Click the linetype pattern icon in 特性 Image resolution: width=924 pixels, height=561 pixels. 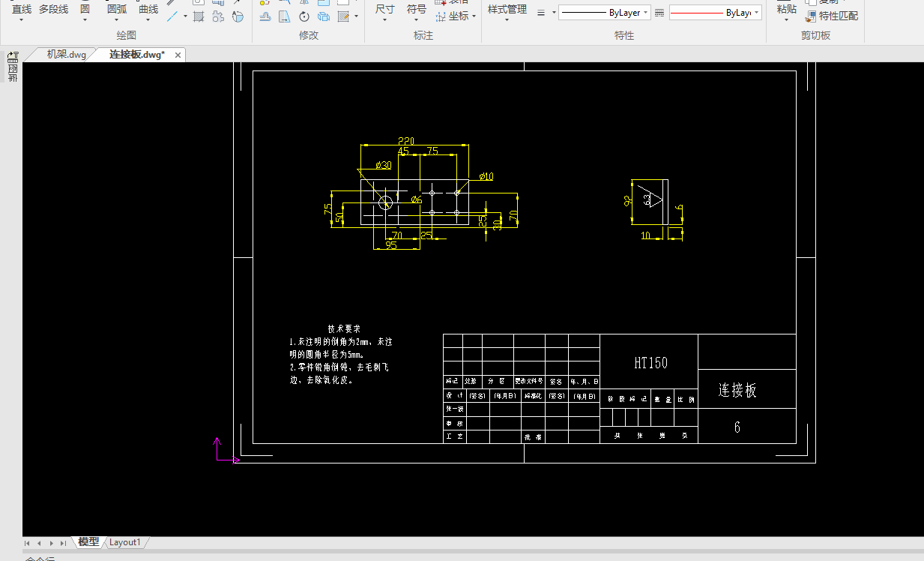pyautogui.click(x=659, y=13)
